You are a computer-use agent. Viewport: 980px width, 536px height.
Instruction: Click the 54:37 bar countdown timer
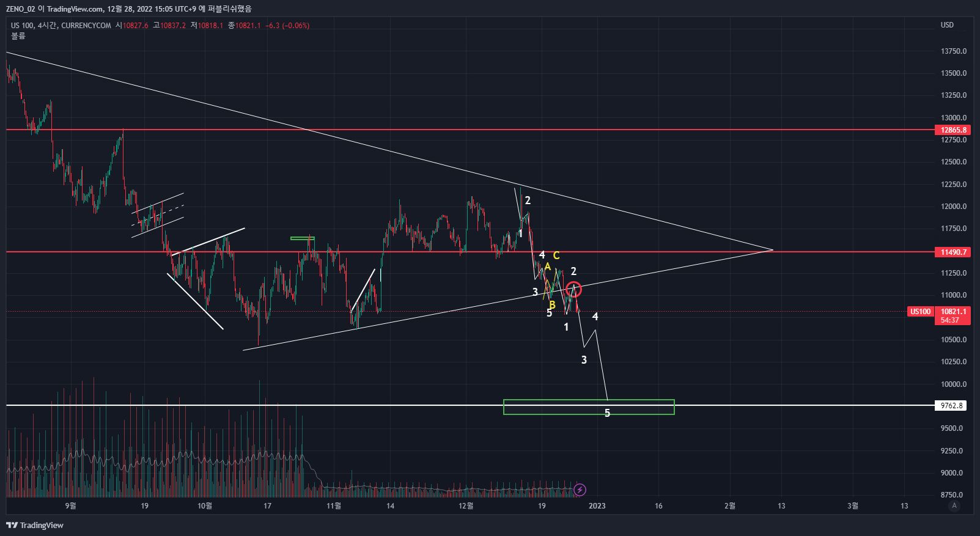click(949, 320)
